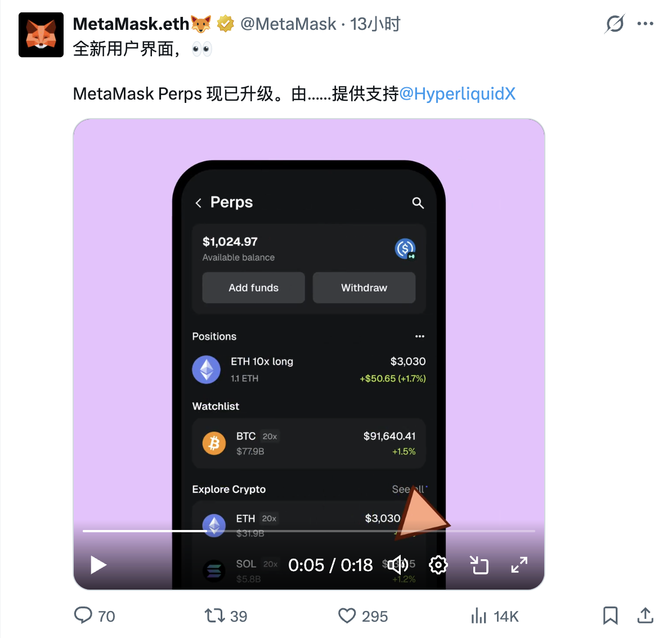
Task: Open MetaMask profile avatar
Action: [41, 35]
